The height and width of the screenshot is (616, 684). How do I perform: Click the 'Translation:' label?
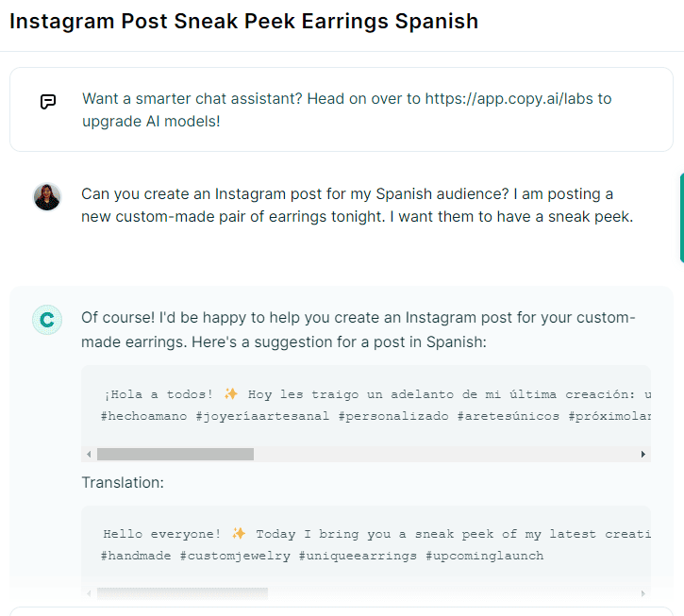point(123,482)
